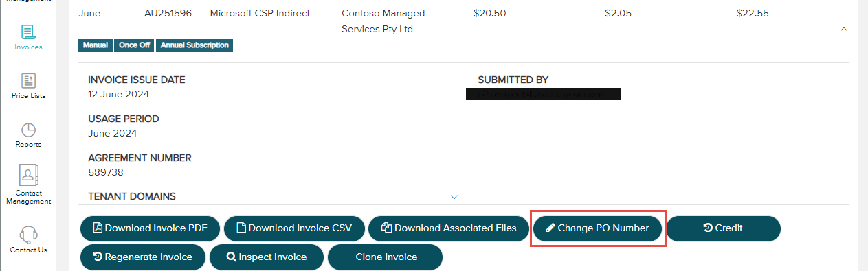The width and height of the screenshot is (868, 271).
Task: Click Download Associated Files button
Action: click(x=449, y=228)
